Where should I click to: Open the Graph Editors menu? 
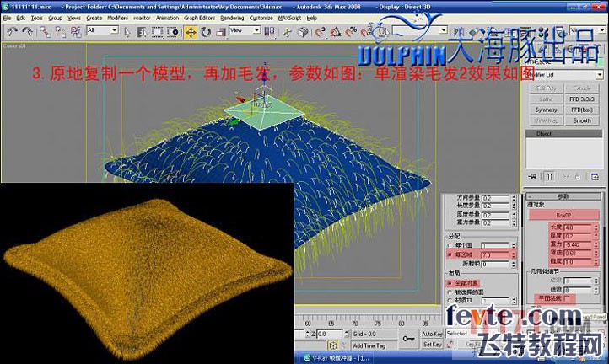(199, 18)
